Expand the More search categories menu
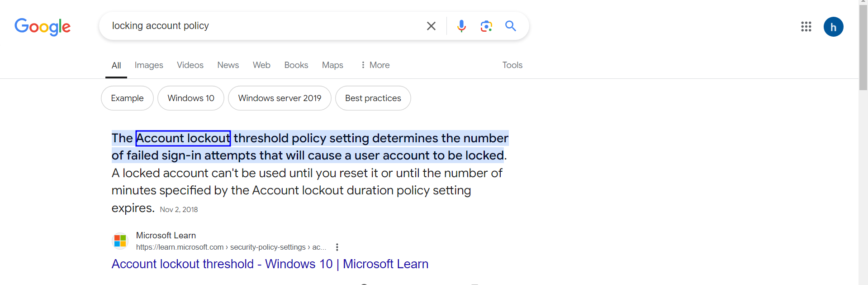The height and width of the screenshot is (285, 868). [x=375, y=65]
